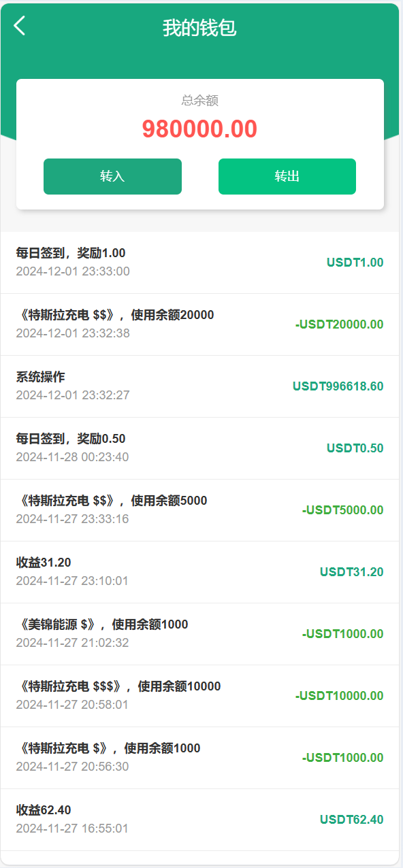Open the 《特斯拉充电 $$》 使用余额20000 entry
Image resolution: width=403 pixels, height=868 pixels.
click(x=199, y=324)
